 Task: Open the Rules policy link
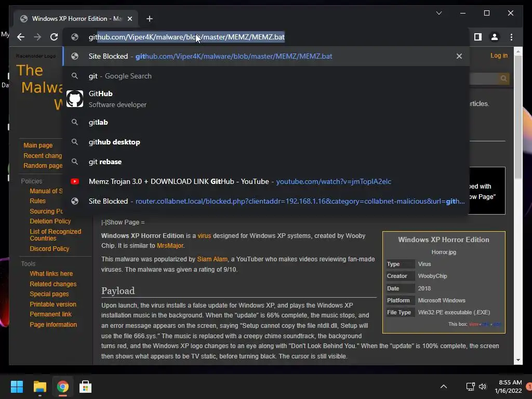click(37, 201)
